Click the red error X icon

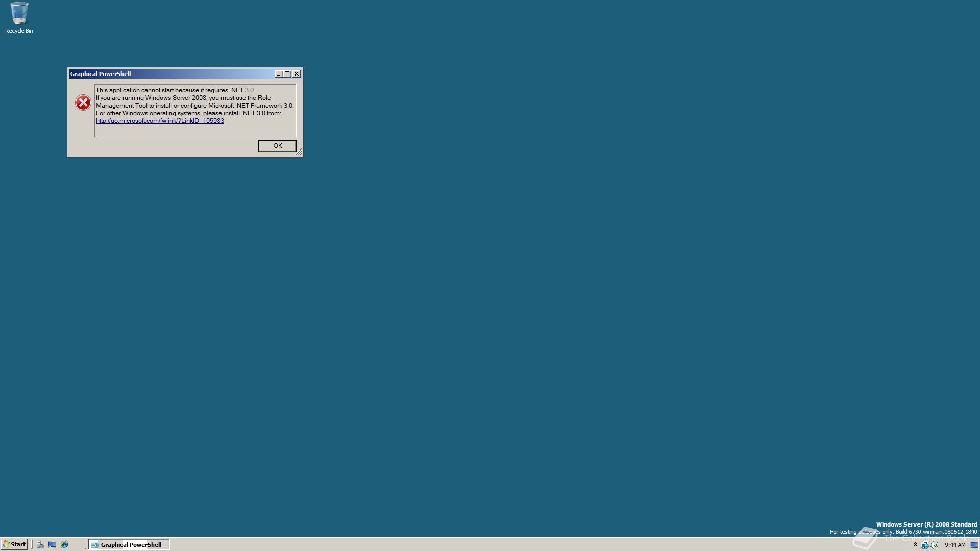tap(83, 103)
